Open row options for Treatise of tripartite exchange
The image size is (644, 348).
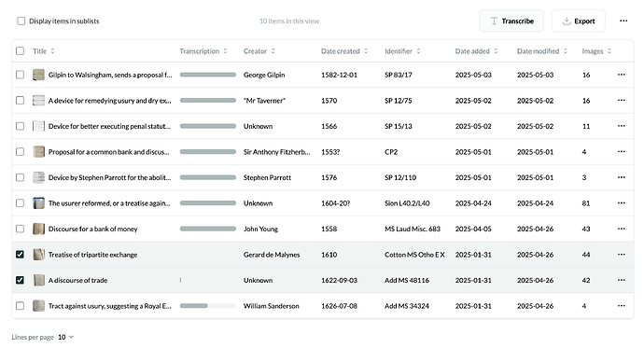click(x=621, y=255)
